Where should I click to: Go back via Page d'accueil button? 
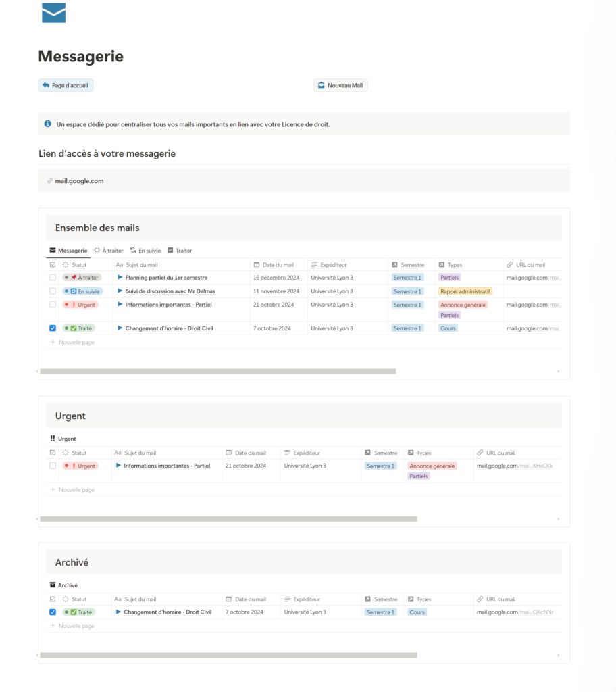click(x=66, y=86)
